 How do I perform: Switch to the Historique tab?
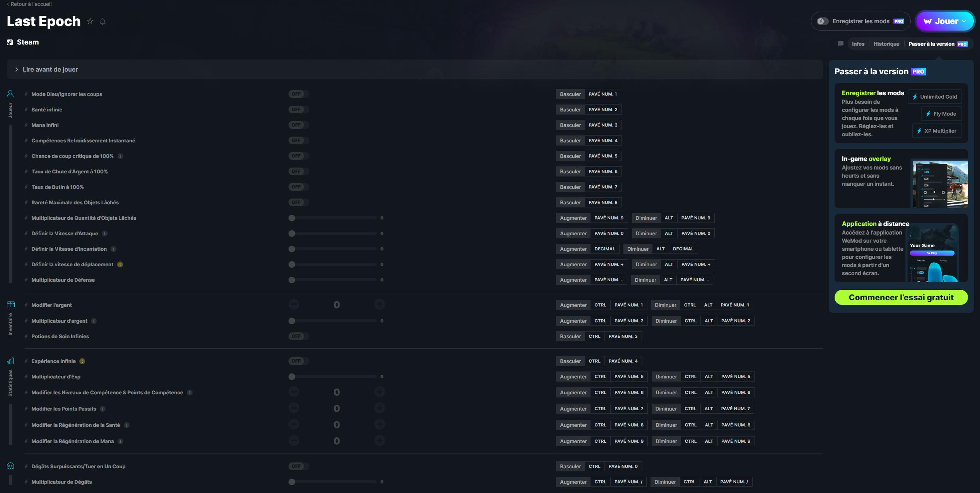tap(886, 44)
